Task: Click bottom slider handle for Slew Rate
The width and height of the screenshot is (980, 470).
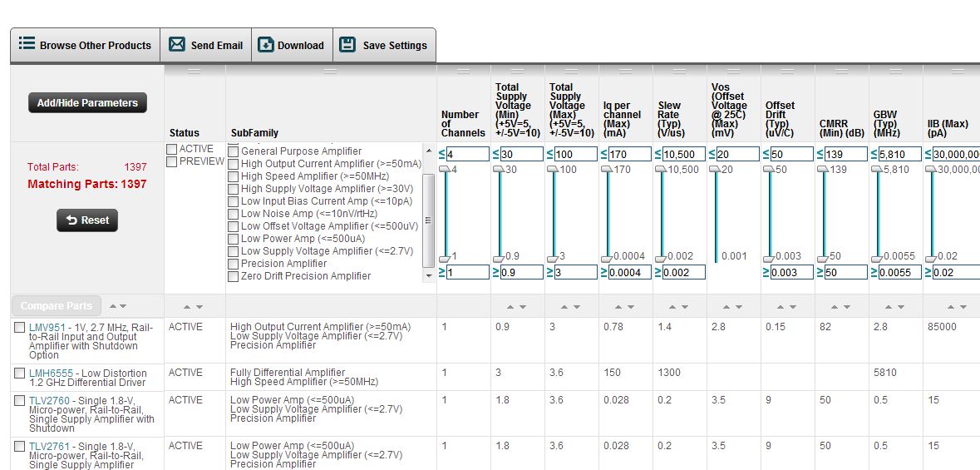Action: pos(662,259)
